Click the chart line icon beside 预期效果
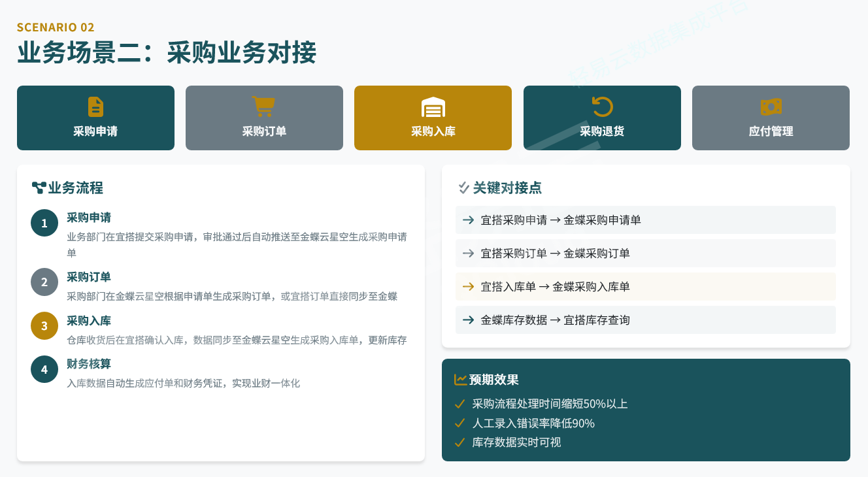 (460, 380)
